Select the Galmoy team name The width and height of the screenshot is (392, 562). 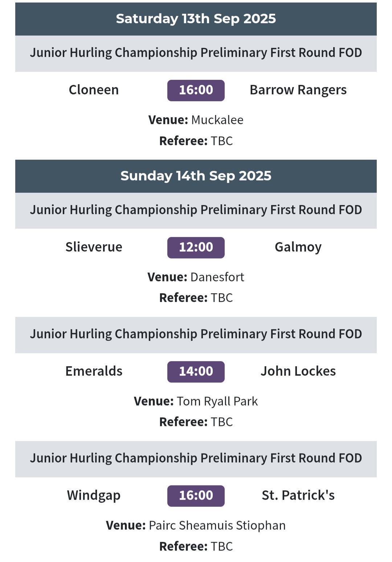pos(298,248)
